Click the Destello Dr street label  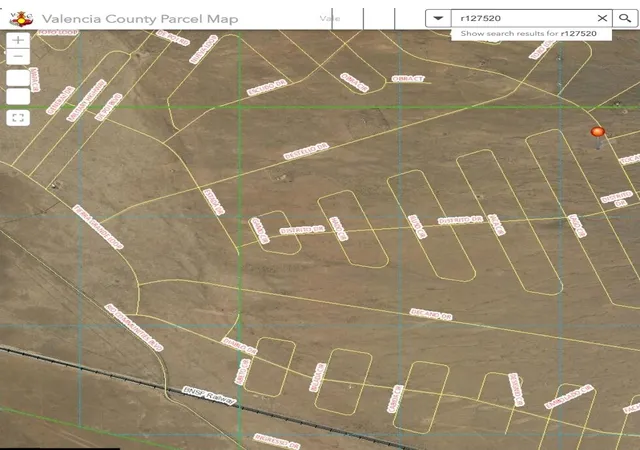[x=306, y=151]
